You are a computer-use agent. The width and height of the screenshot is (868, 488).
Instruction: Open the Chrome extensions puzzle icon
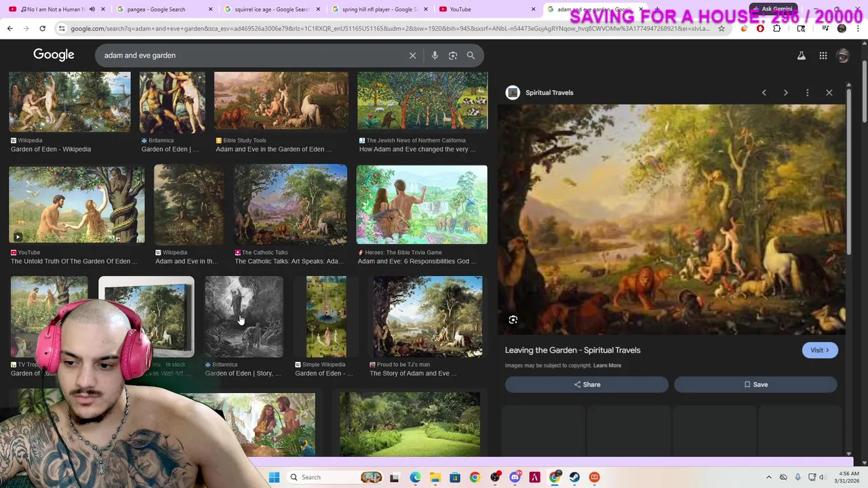(x=776, y=28)
